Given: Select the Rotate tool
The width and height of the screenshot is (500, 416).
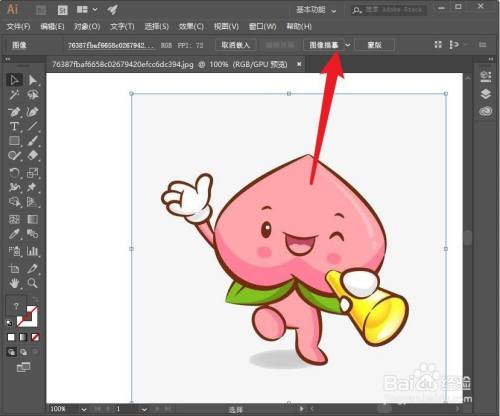Looking at the screenshot, I should [x=14, y=173].
